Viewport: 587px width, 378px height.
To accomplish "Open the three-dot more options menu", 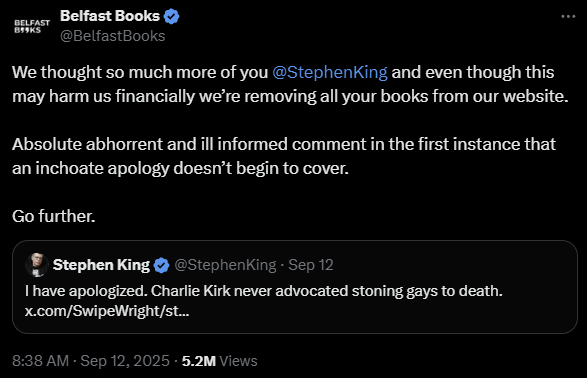I will (568, 16).
